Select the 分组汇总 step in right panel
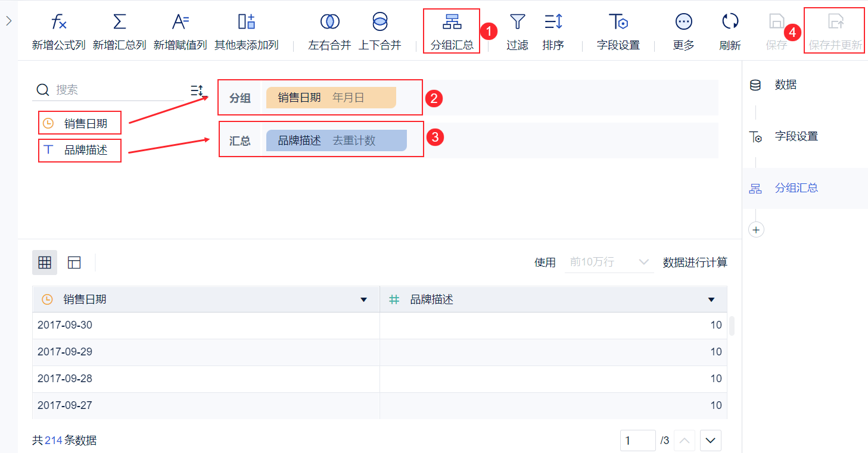The height and width of the screenshot is (453, 868). tap(805, 188)
